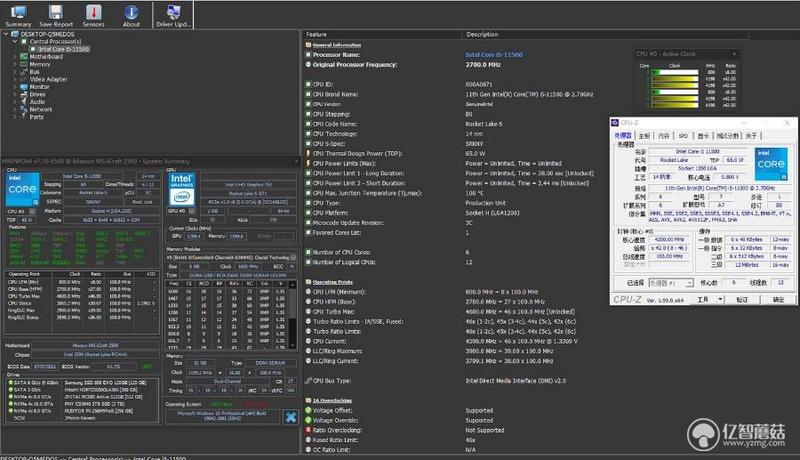Open the Summary toolbar icon
800x460 pixels.
[18, 15]
